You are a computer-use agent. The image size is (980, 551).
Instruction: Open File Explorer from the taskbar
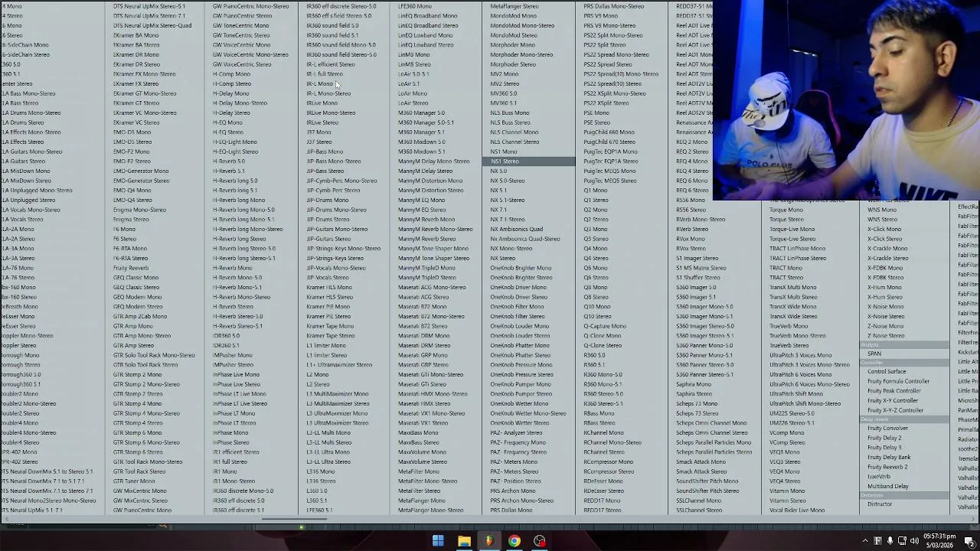click(x=464, y=541)
